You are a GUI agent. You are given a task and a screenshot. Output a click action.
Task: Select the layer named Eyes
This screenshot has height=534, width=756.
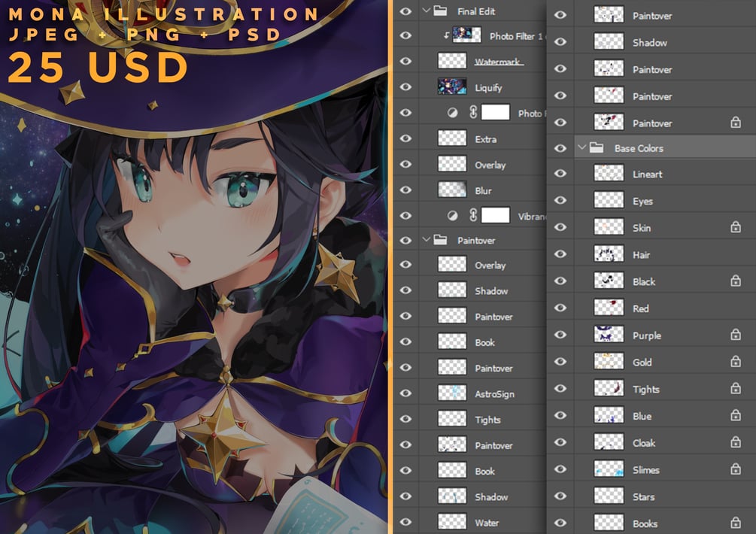[642, 202]
